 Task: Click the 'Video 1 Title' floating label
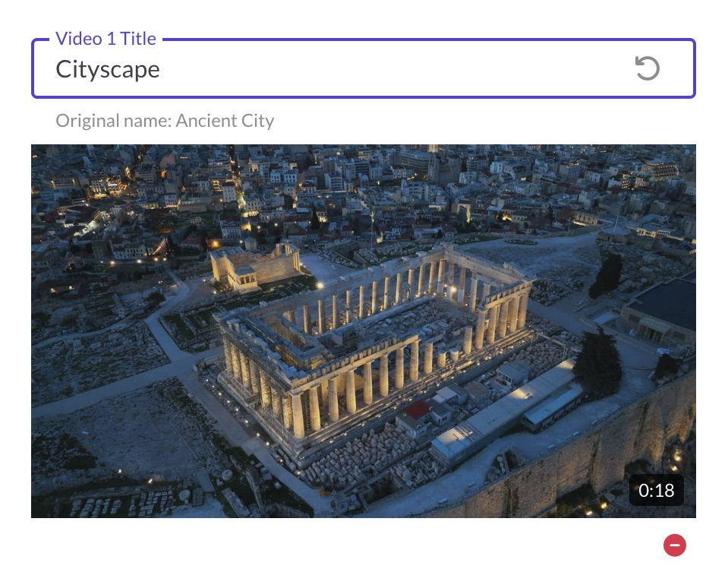[x=106, y=39]
